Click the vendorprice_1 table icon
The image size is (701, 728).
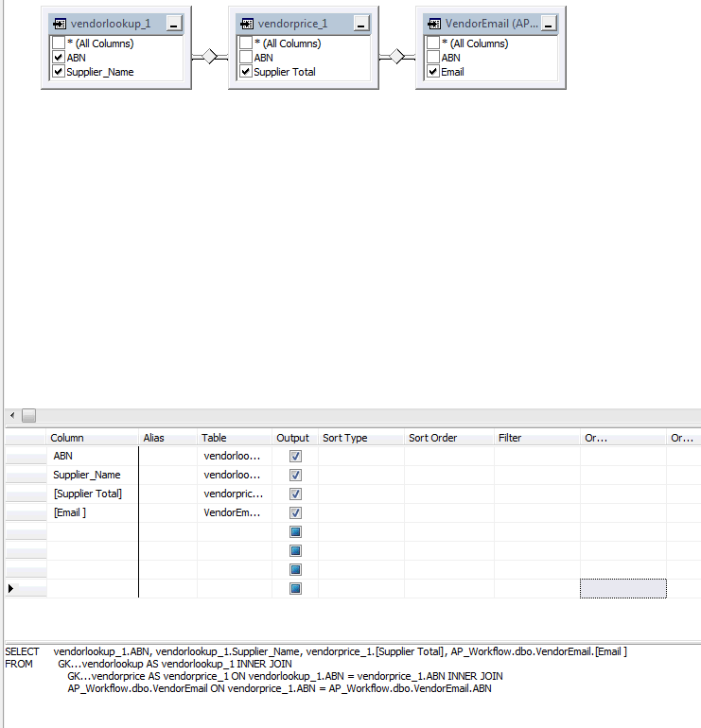click(x=247, y=24)
